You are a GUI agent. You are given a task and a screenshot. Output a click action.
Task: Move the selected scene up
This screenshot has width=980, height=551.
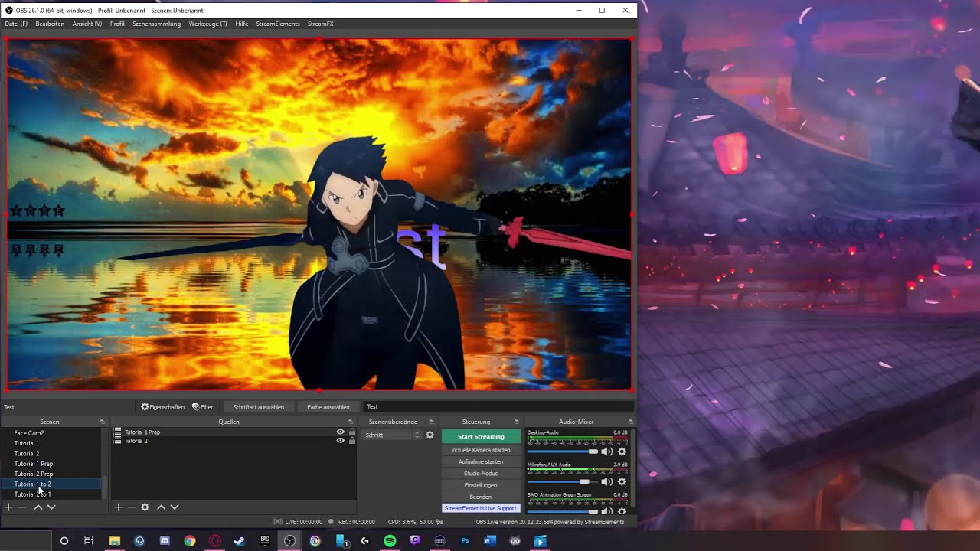click(x=38, y=507)
